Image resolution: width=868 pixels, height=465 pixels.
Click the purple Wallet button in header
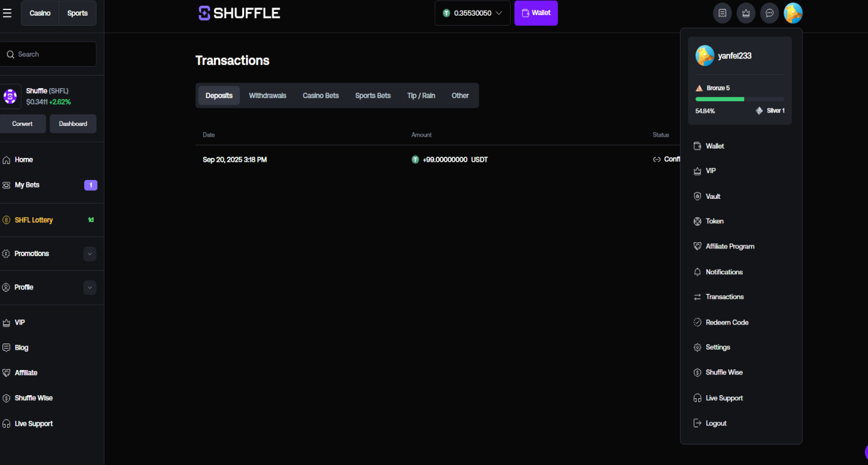coord(536,13)
